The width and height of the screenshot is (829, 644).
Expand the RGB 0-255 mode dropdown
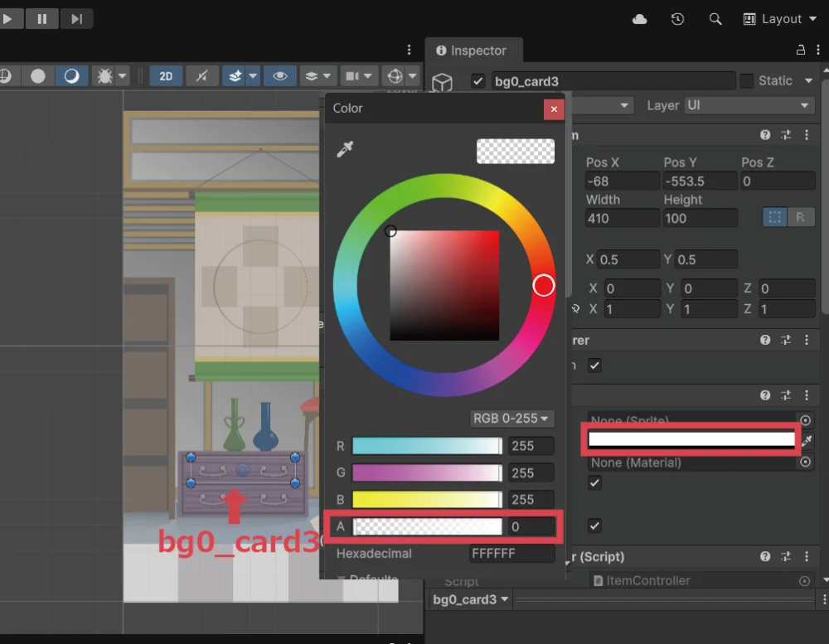[512, 419]
